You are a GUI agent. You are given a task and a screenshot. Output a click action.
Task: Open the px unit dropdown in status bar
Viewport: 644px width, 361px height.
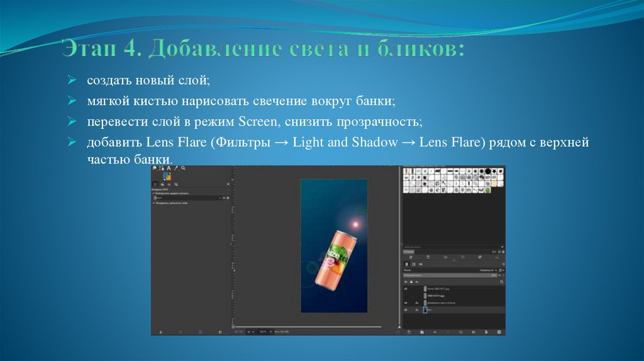click(250, 331)
